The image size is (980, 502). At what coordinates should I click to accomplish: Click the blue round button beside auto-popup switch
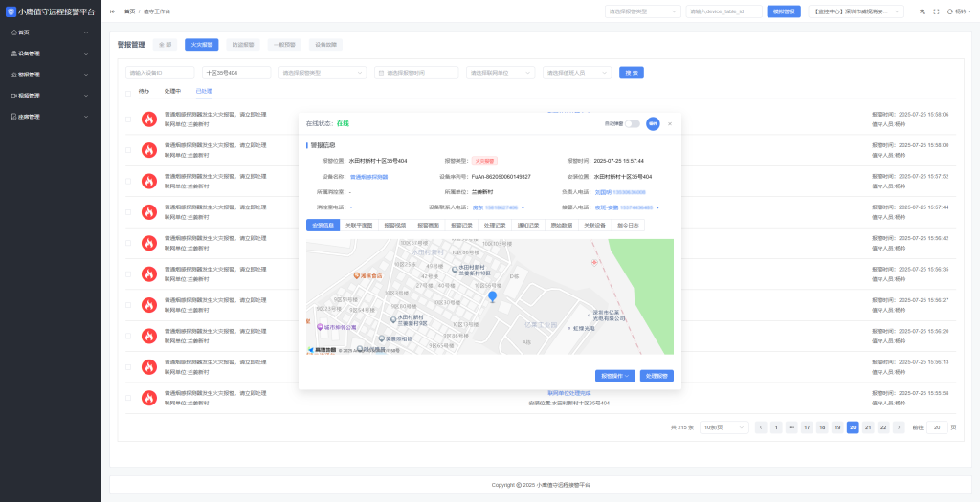click(653, 123)
